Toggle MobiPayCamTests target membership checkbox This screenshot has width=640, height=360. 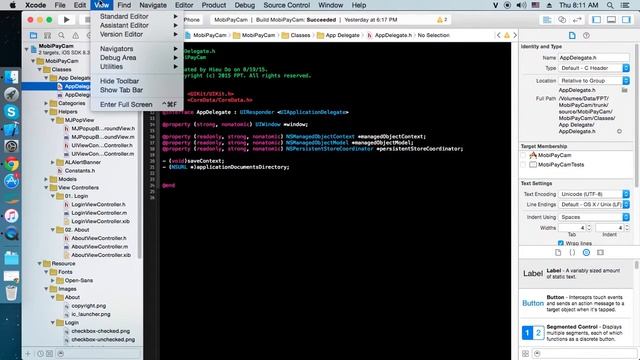coord(523,164)
